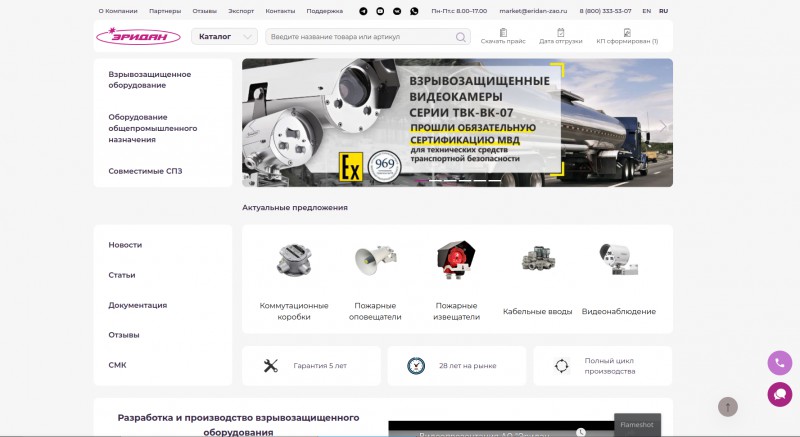Image resolution: width=800 pixels, height=437 pixels.
Task: Click the Дата отгрузки calendar icon
Action: [x=561, y=32]
